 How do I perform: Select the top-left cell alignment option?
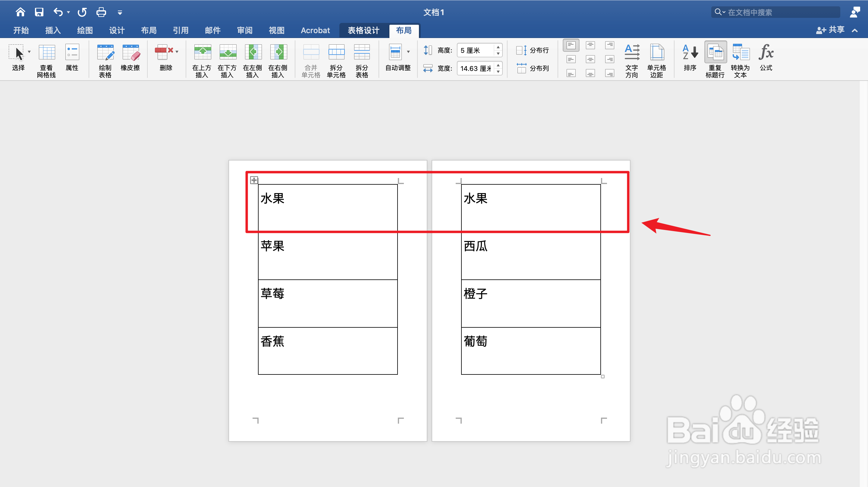[571, 45]
